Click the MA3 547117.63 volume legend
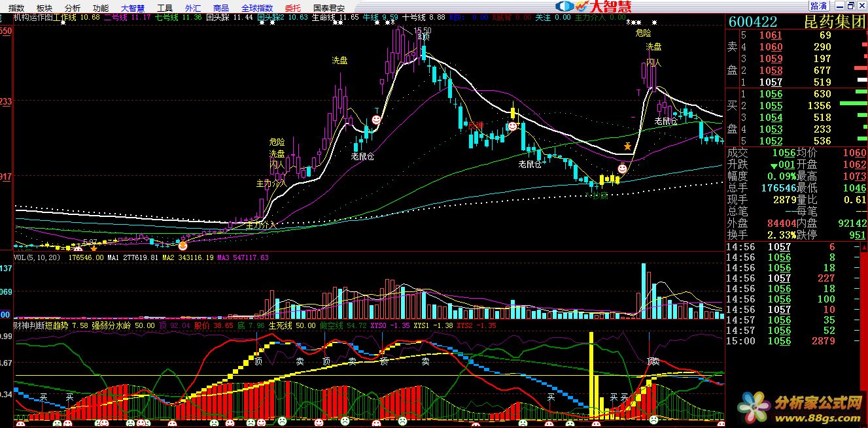The width and height of the screenshot is (868, 428). [x=243, y=258]
